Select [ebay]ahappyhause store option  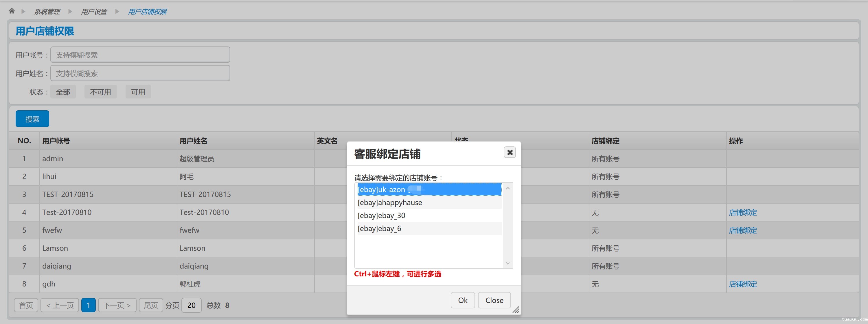[390, 202]
